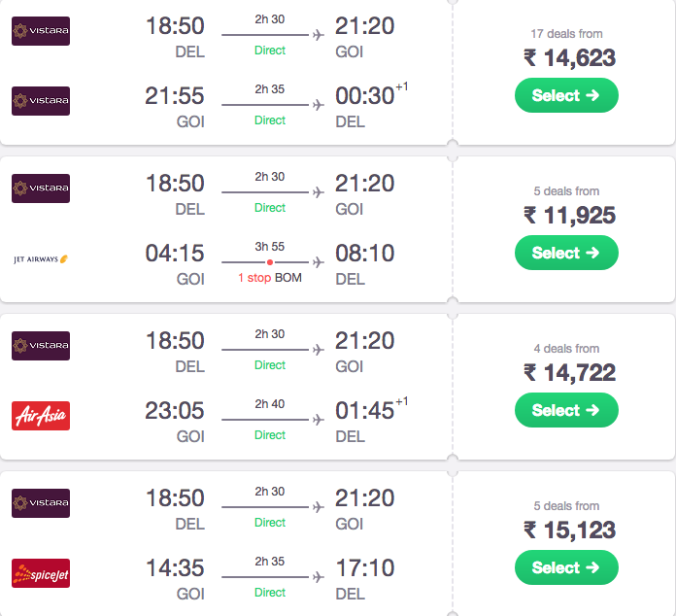Click the 4 deals from text
Viewport: 676px width, 616px height.
pos(566,349)
